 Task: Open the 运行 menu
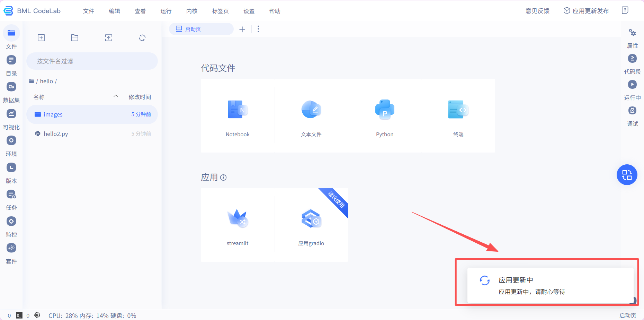click(x=166, y=11)
